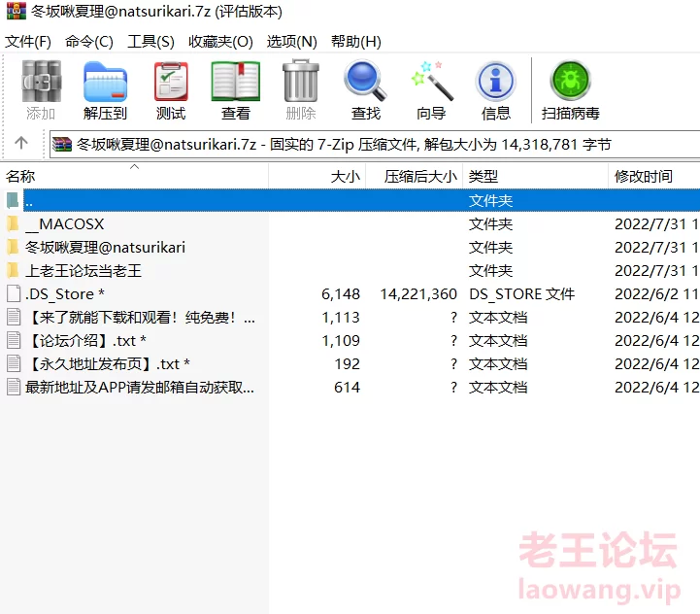Open the Tools (工具) menu

(x=150, y=42)
